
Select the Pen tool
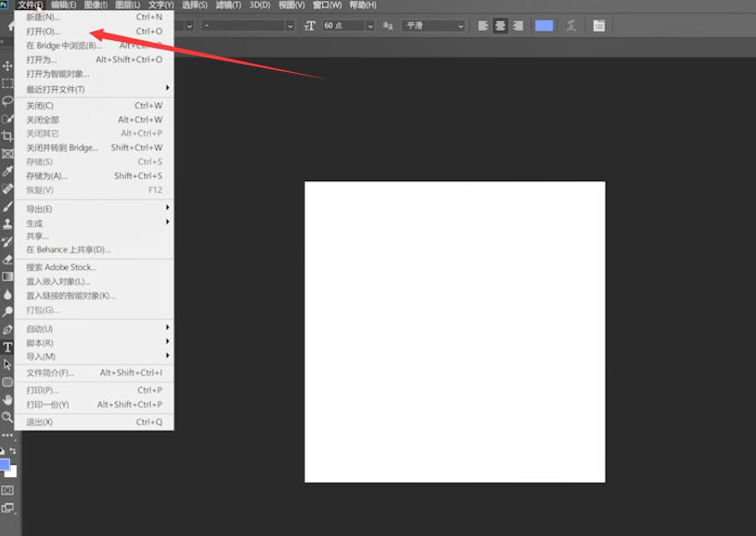click(x=8, y=330)
